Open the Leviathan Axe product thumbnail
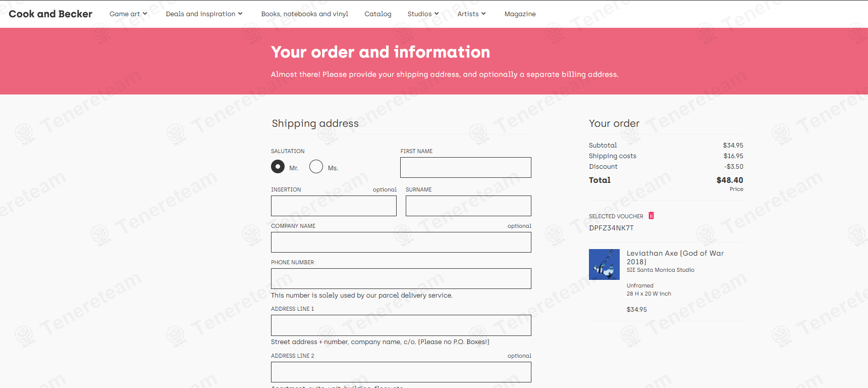The height and width of the screenshot is (388, 868). pos(604,264)
